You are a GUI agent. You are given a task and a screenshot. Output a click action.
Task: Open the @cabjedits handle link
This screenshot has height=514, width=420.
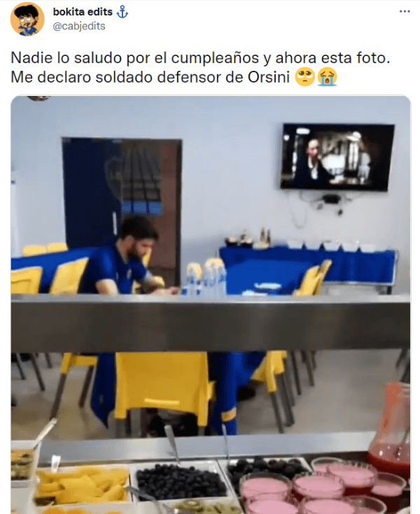79,26
